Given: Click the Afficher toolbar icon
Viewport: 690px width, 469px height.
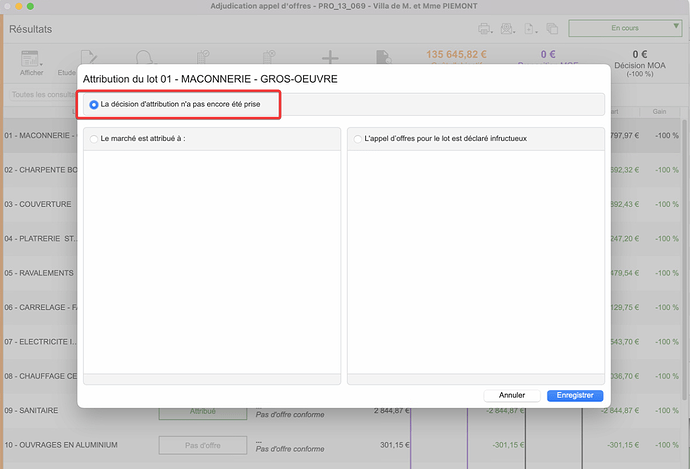Looking at the screenshot, I should 31,59.
